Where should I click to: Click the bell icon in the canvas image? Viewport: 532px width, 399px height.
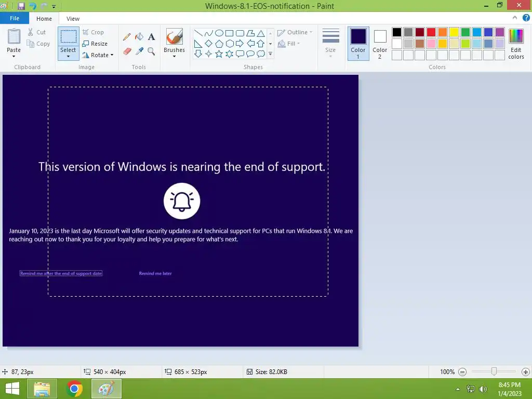(182, 201)
